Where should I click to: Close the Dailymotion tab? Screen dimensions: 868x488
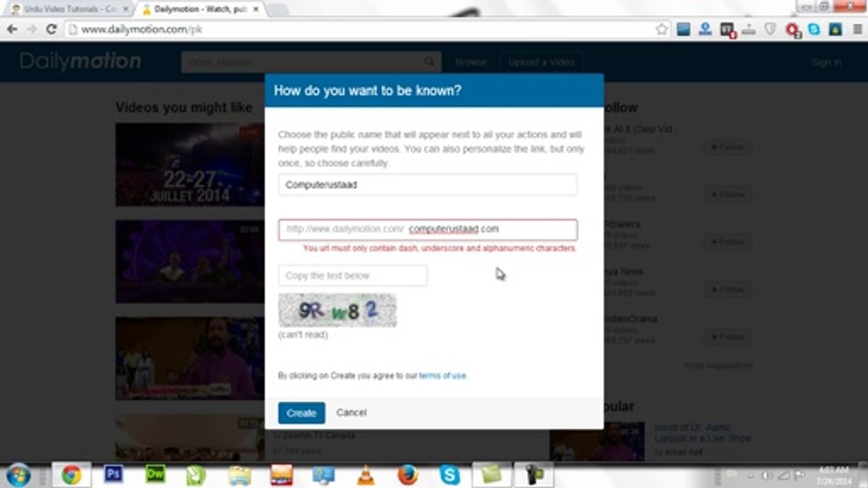point(255,9)
